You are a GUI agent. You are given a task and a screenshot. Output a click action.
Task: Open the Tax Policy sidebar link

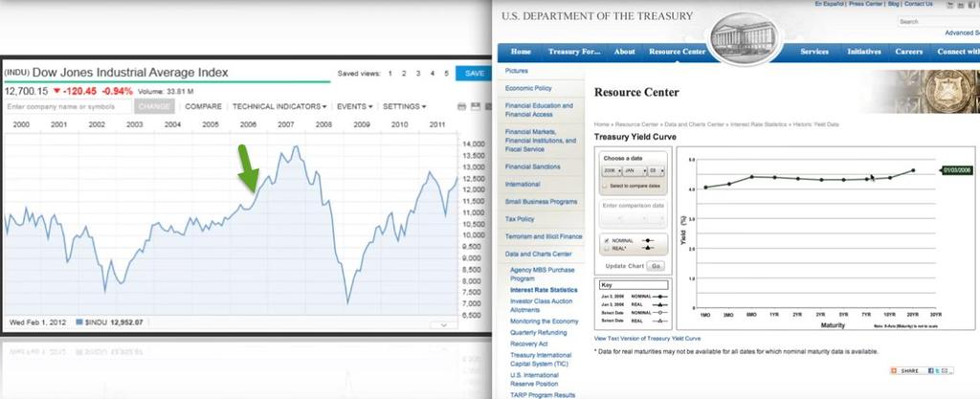(x=520, y=219)
